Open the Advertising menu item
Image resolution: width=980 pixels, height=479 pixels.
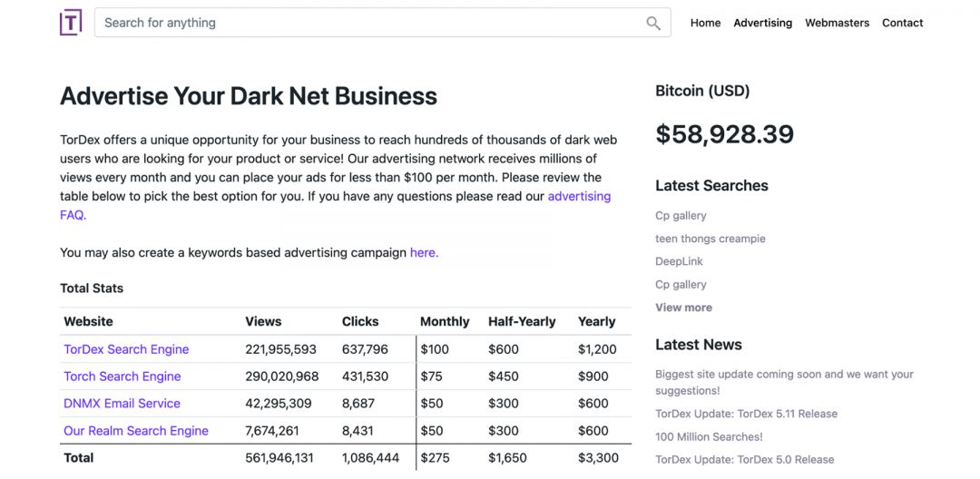click(762, 23)
